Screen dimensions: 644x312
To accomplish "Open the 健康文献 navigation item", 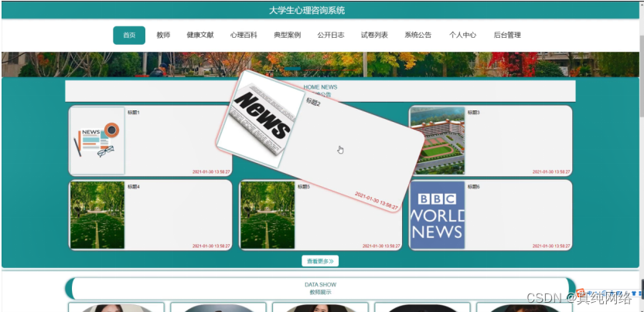I will [x=200, y=36].
